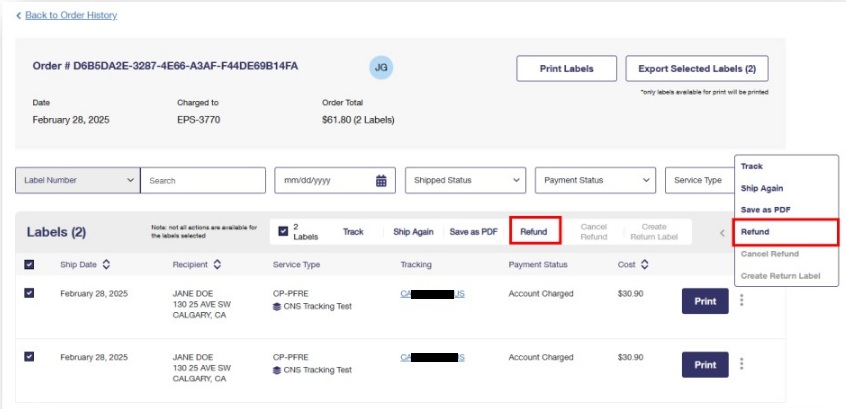Go back to Order History

tap(68, 16)
